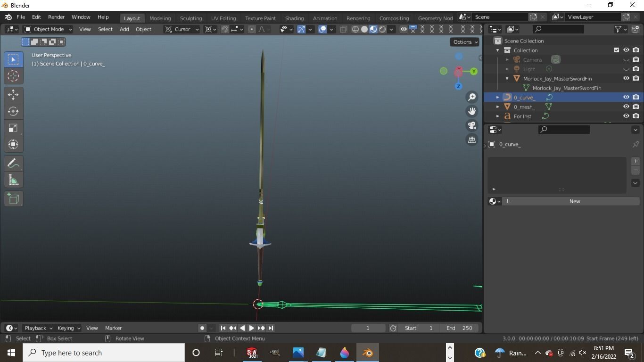Uncheck the Collection exclude checkbox
Viewport: 644px width, 362px height.
617,50
